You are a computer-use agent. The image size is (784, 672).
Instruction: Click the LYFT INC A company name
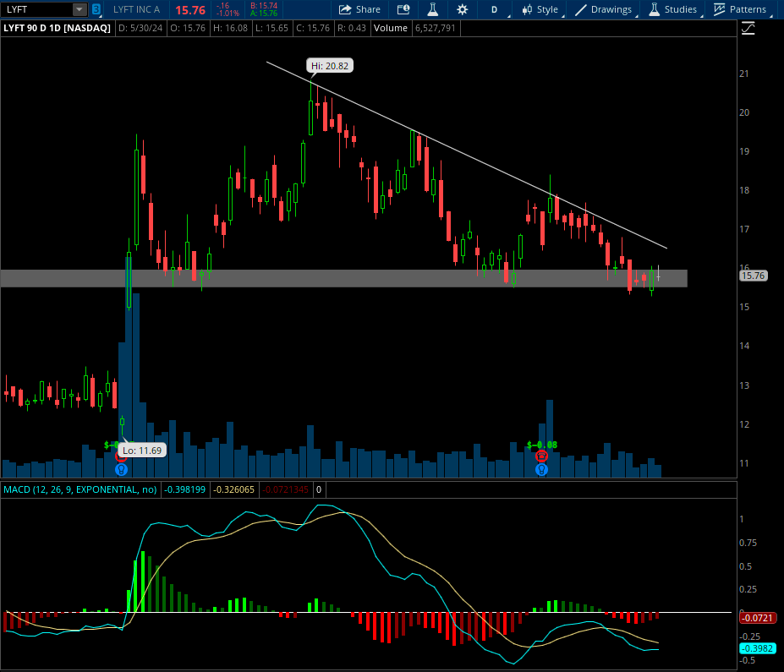[136, 9]
